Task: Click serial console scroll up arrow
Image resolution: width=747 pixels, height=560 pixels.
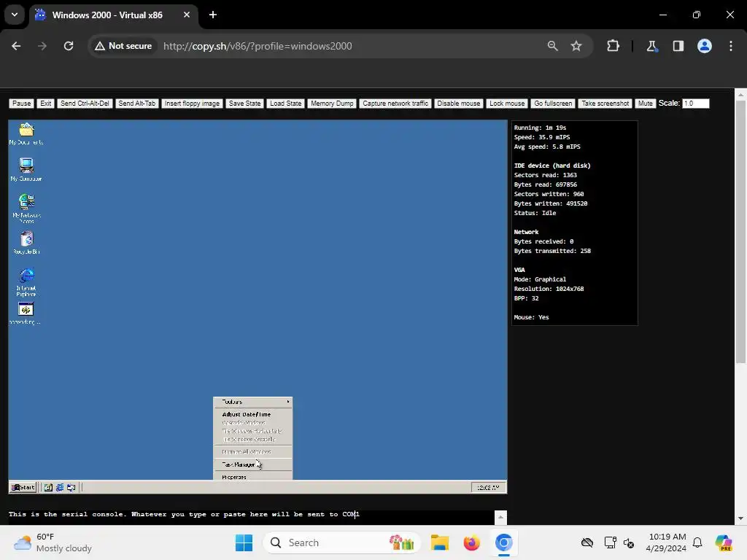Action: (500, 517)
